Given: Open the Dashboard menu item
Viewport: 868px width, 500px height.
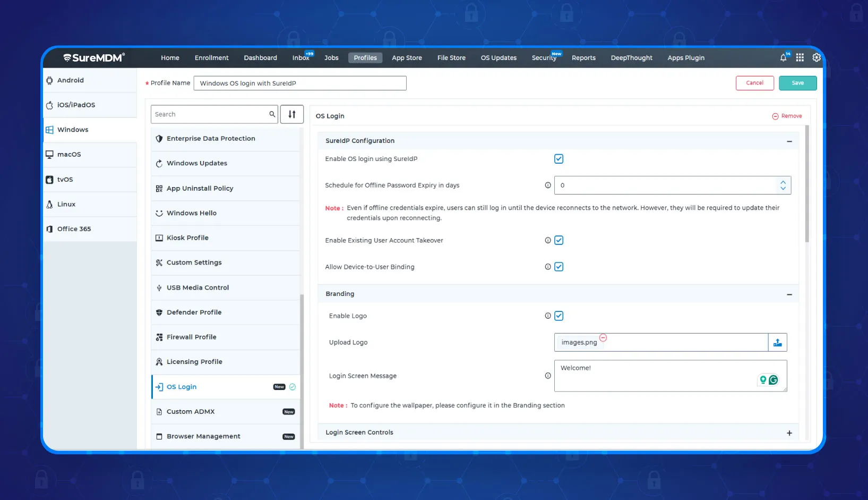Looking at the screenshot, I should (x=260, y=58).
